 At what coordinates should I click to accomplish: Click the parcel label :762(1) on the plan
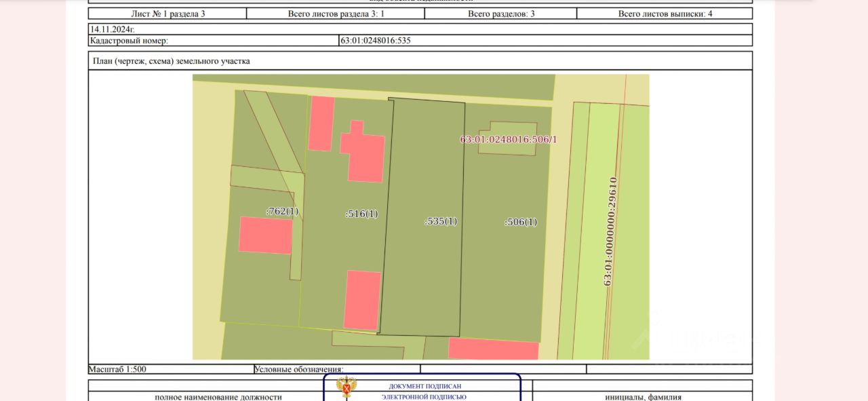click(282, 211)
